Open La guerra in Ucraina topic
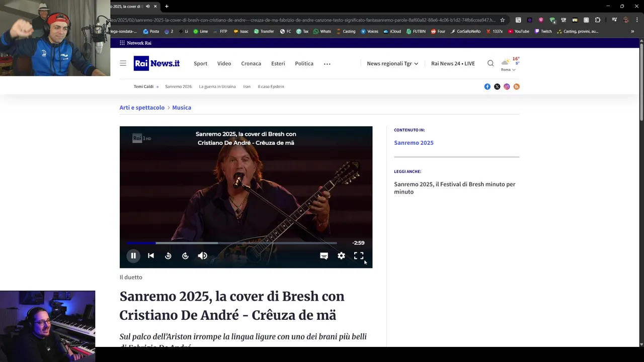 click(x=217, y=86)
